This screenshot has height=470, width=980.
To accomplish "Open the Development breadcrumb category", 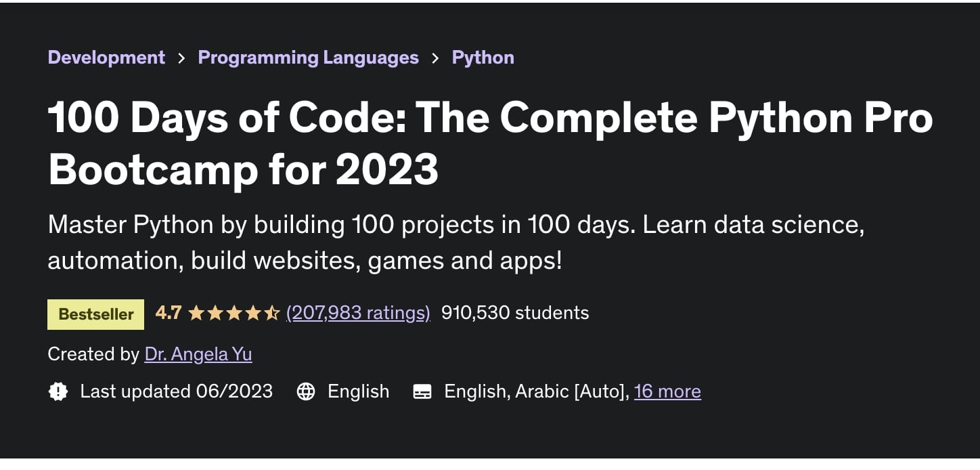I will pos(106,58).
